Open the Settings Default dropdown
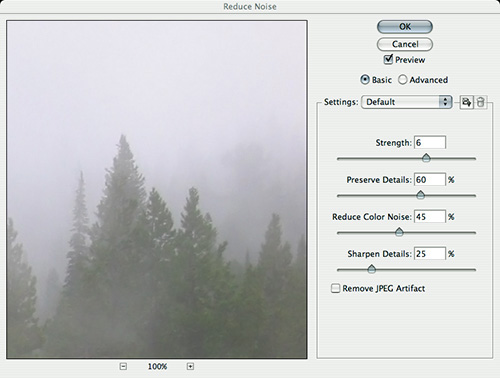The image size is (500, 378). coord(407,102)
